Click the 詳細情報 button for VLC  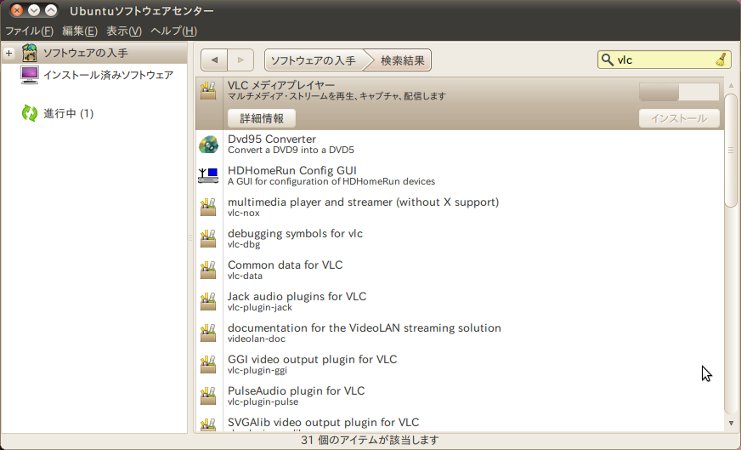[261, 118]
